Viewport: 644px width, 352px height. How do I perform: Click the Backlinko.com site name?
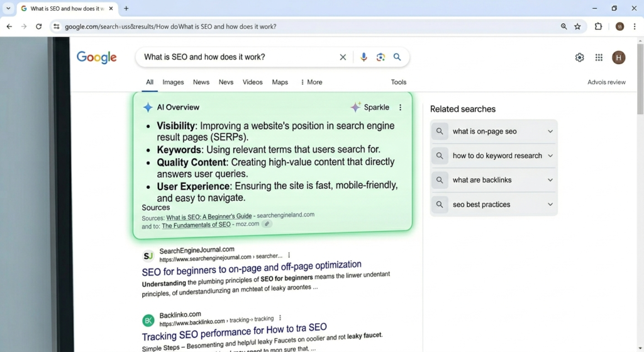pos(180,315)
